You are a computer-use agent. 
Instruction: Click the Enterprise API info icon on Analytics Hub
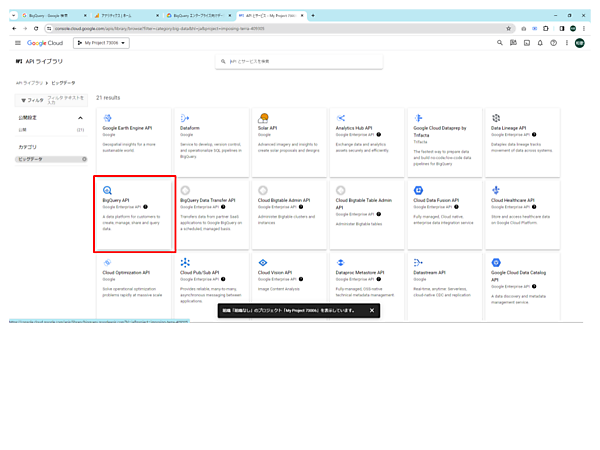pos(378,135)
